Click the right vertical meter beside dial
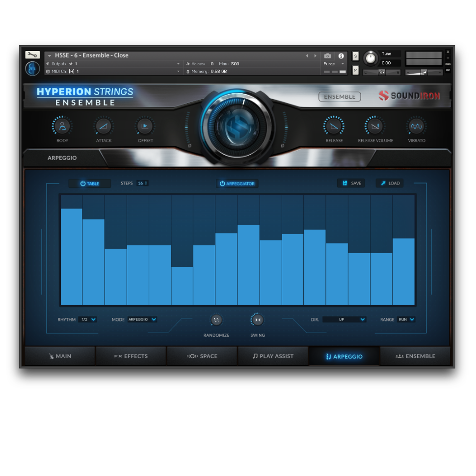This screenshot has height=476, width=476. click(285, 127)
